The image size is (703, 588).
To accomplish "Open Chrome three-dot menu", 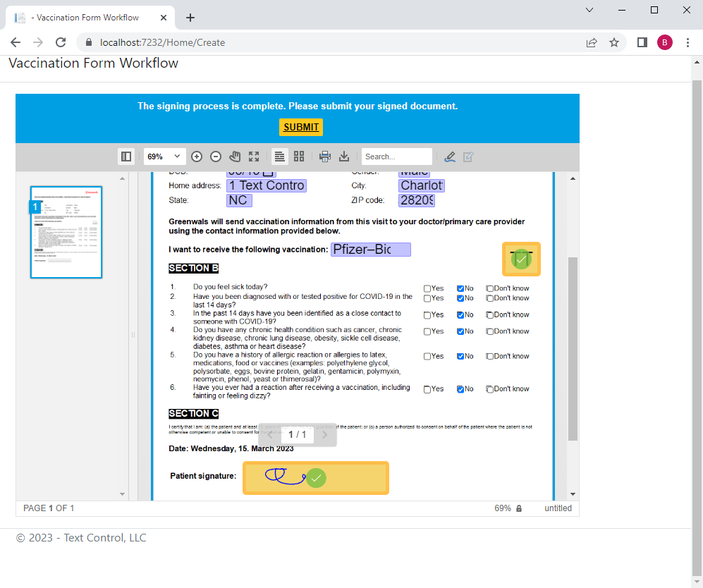I will (687, 42).
